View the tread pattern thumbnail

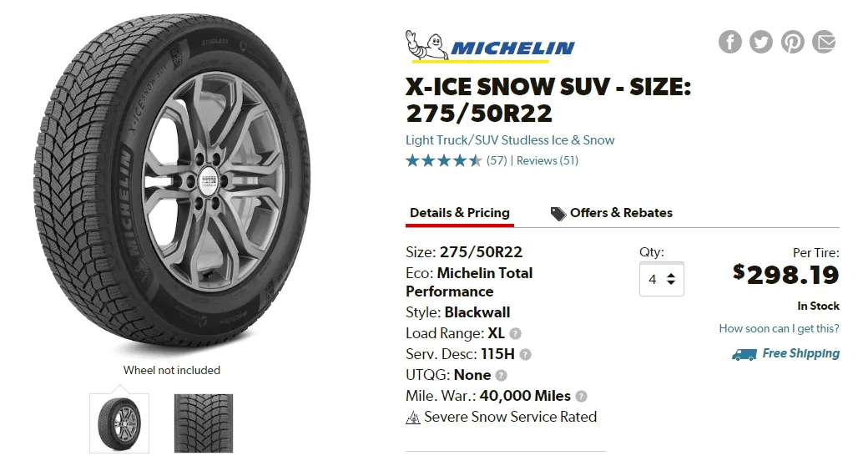click(x=204, y=423)
